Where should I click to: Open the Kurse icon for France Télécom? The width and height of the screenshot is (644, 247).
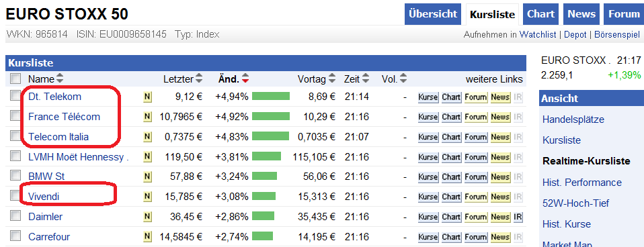point(428,117)
